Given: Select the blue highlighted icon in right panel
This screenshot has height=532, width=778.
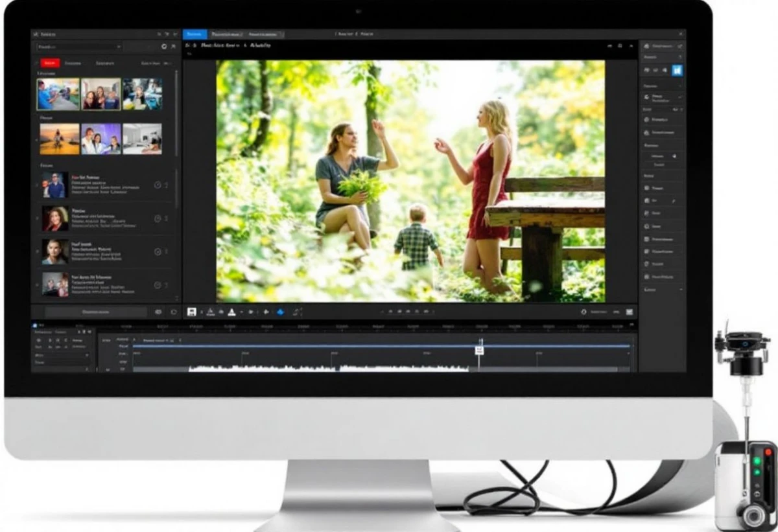Looking at the screenshot, I should click(x=678, y=70).
